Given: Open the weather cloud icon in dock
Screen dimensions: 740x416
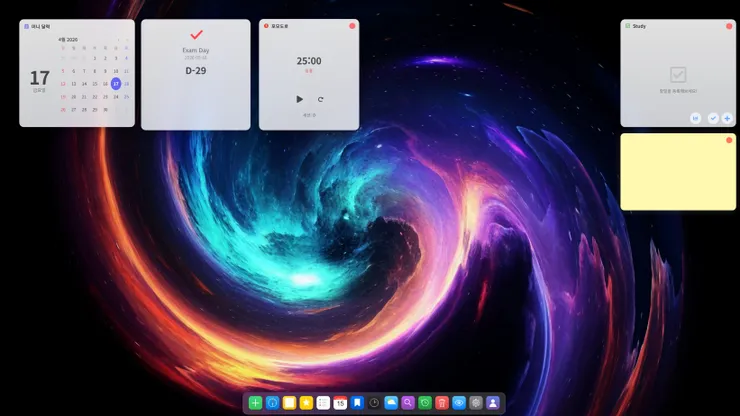Looking at the screenshot, I should coord(391,403).
